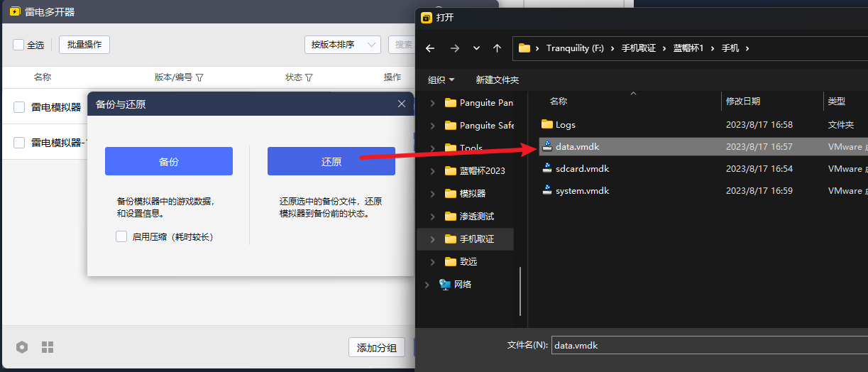Expand the 渗透测试 tree folder

coord(432,216)
